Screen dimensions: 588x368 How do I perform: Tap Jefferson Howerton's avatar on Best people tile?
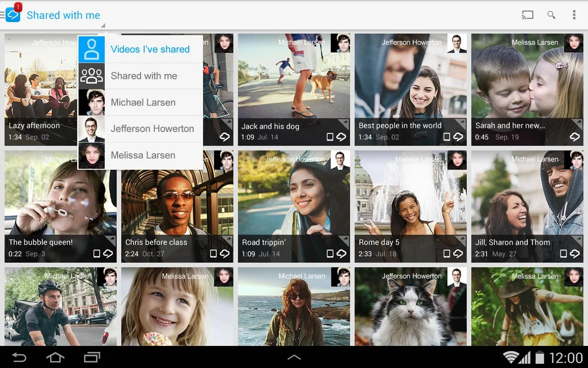point(457,43)
